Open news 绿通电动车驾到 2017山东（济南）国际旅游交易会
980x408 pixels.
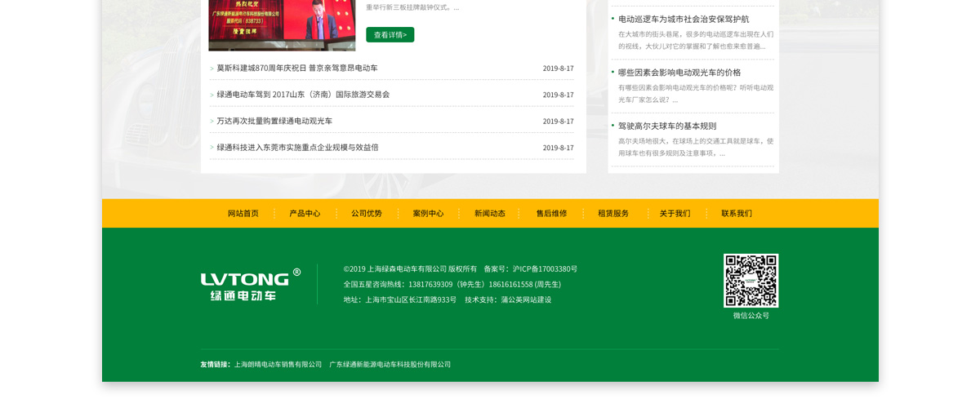click(x=303, y=95)
